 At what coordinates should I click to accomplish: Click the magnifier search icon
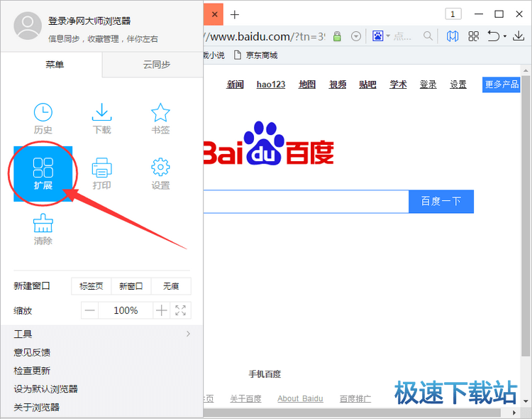(428, 36)
